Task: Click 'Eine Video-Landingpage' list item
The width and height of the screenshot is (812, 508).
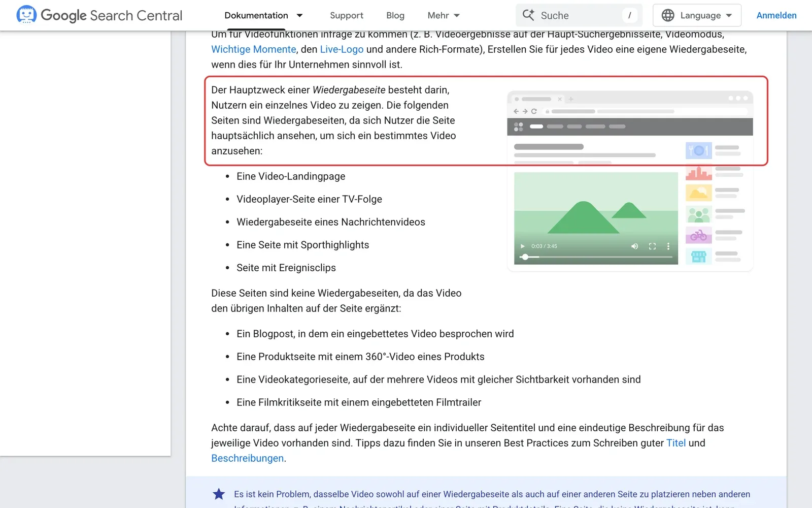Action: (x=291, y=176)
